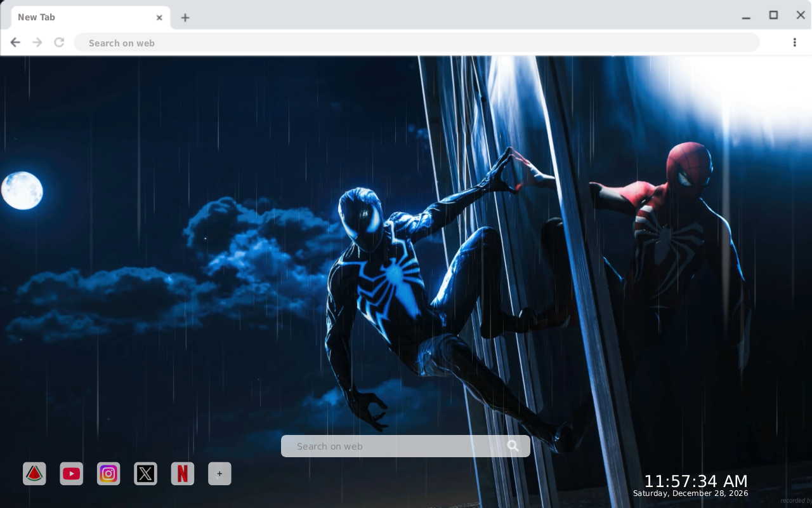The image size is (812, 508).
Task: Click the 11:57:34 AM clock
Action: coord(696,481)
